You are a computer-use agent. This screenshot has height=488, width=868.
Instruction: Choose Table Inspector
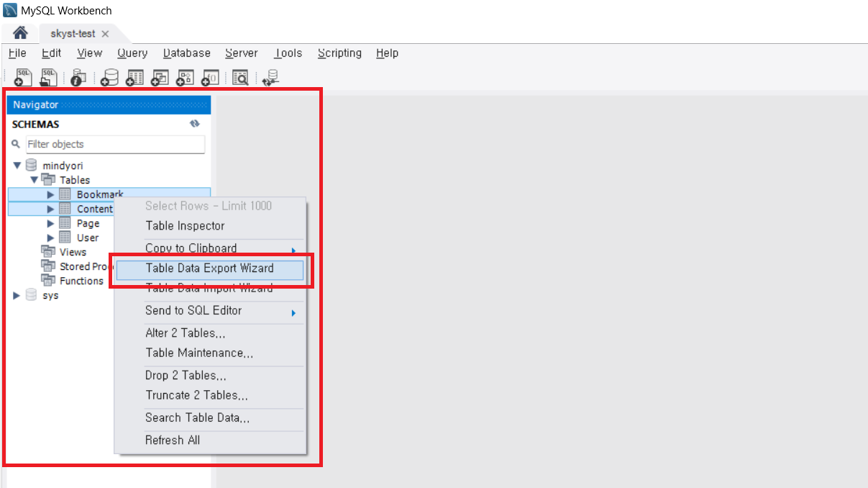click(x=185, y=225)
